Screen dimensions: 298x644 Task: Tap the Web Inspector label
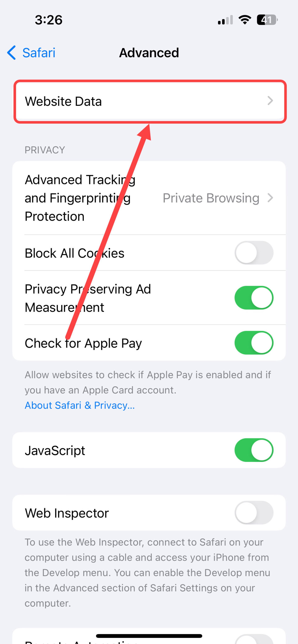pyautogui.click(x=67, y=513)
